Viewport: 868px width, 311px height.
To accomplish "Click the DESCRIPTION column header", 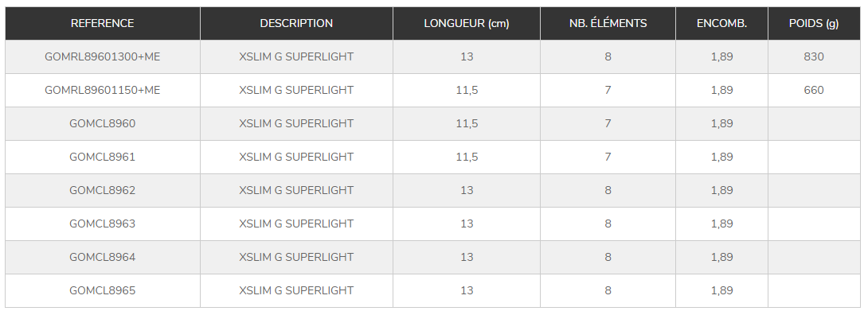I will [x=296, y=23].
